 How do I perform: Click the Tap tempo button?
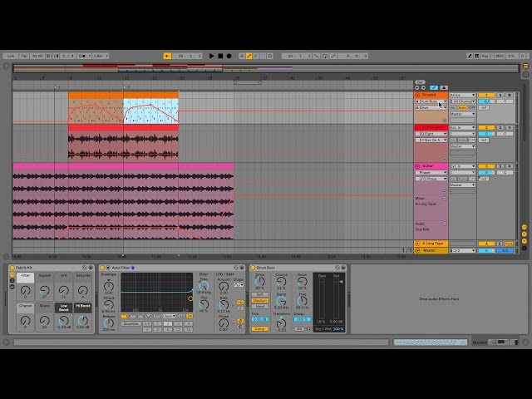tap(24, 56)
